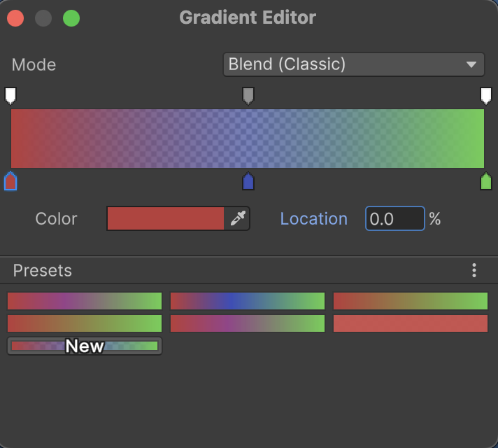
Task: Click the eyedropper color picker icon
Action: click(x=238, y=219)
